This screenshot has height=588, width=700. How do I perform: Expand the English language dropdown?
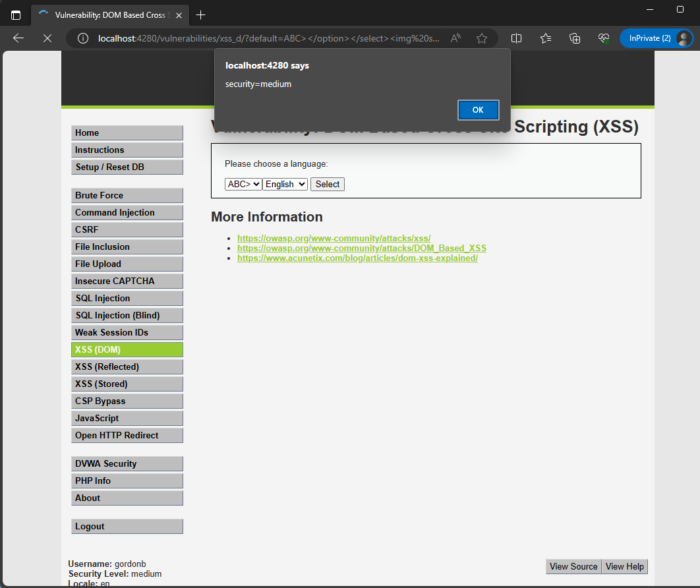tap(285, 185)
